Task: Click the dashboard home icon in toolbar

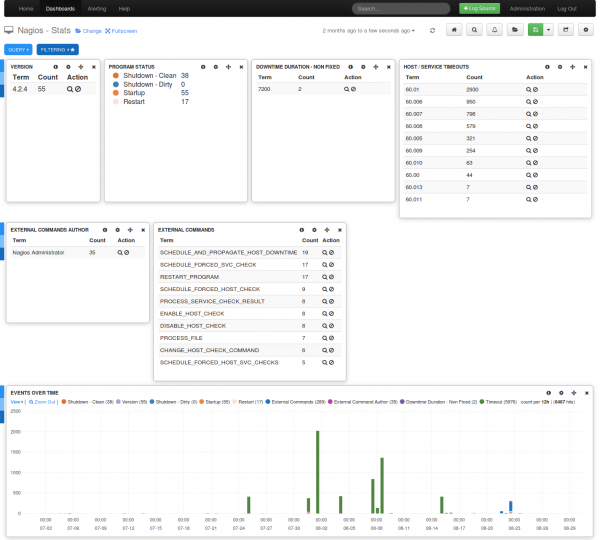Action: (455, 30)
